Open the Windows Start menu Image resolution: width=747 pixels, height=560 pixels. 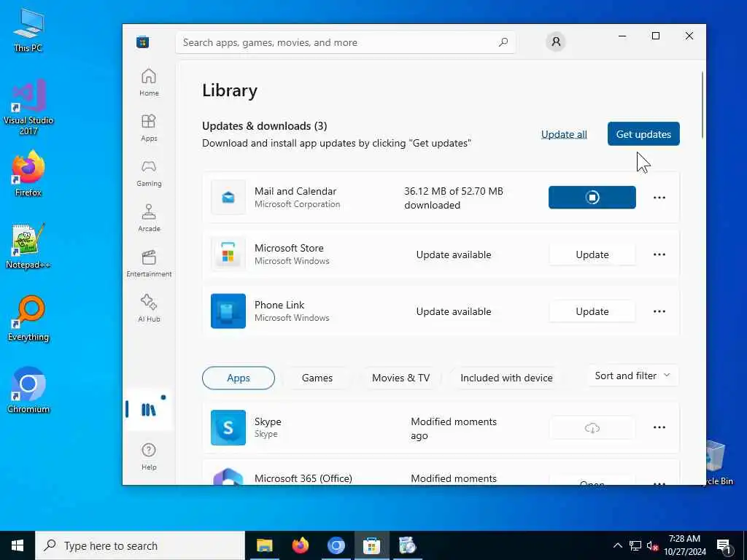(x=18, y=545)
